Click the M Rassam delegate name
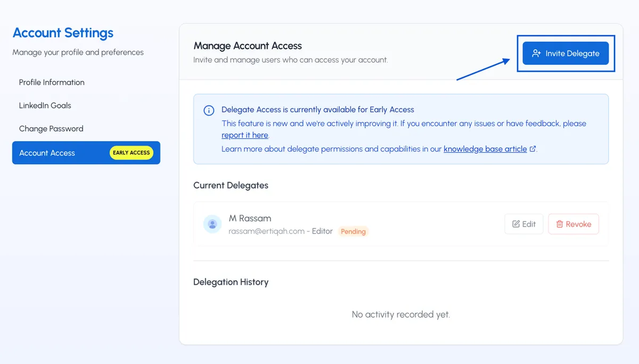Viewport: 639px width, 364px height. [x=250, y=218]
